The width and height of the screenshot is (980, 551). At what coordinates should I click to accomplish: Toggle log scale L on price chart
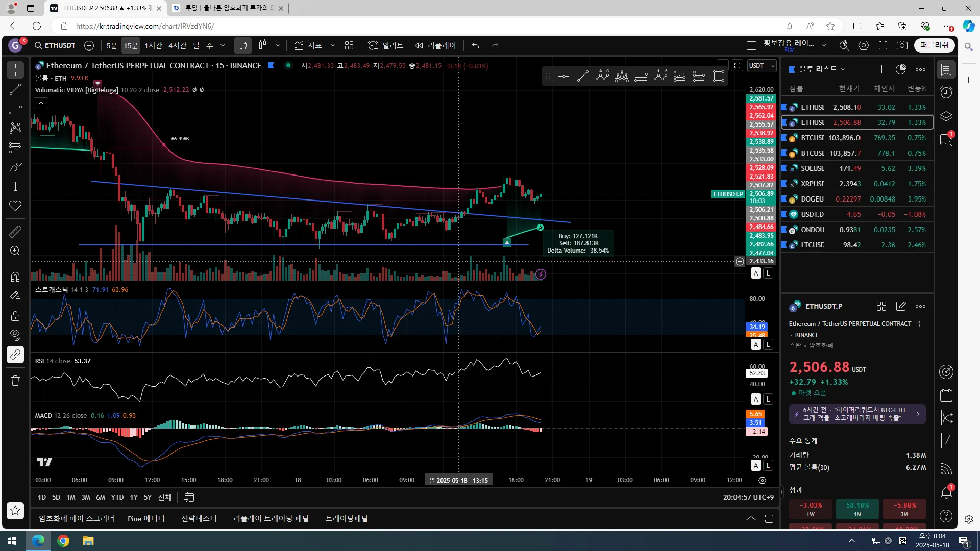tap(768, 273)
